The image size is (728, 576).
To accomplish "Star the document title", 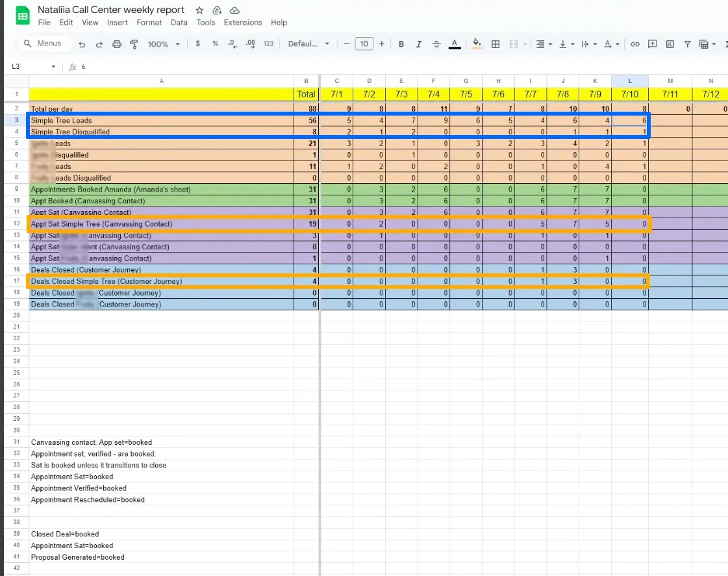I will [199, 10].
